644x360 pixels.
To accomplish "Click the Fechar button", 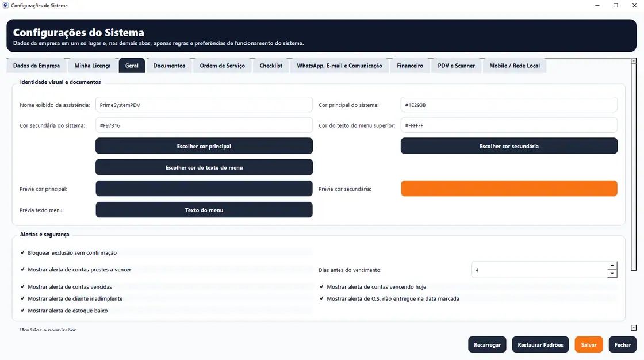I will pyautogui.click(x=623, y=345).
